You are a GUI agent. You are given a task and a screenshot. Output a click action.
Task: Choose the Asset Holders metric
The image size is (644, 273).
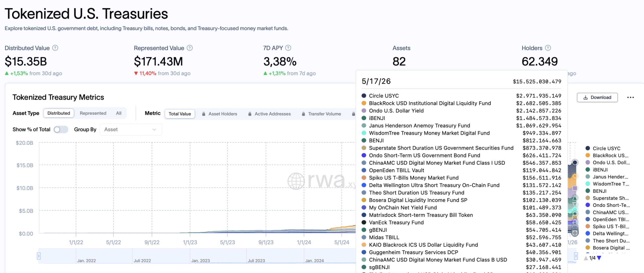[x=219, y=114]
